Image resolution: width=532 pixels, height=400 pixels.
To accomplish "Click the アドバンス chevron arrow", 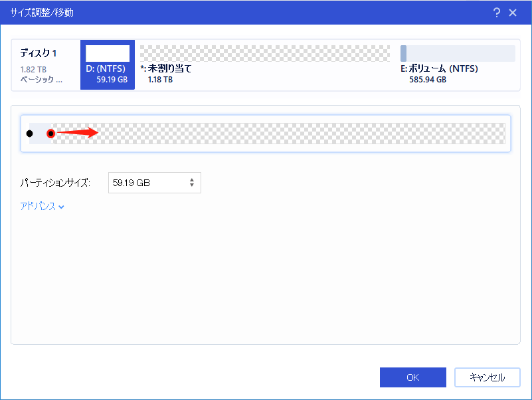I will 61,207.
